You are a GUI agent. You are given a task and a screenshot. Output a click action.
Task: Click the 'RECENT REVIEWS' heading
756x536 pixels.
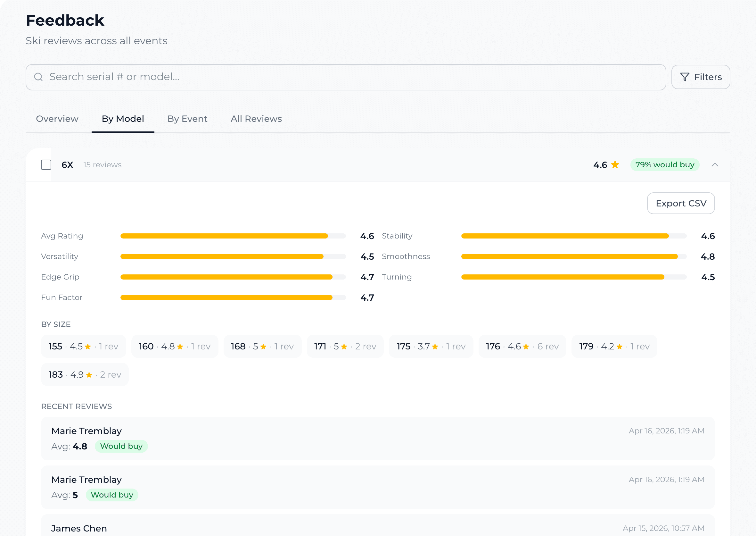click(x=77, y=406)
